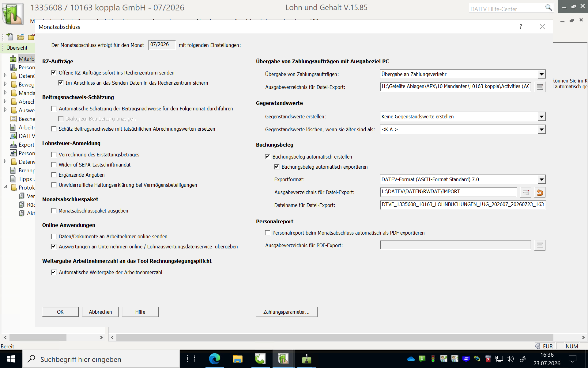
Task: Open Übergabe von Zahlungsaufträgen dropdown
Action: click(x=541, y=74)
